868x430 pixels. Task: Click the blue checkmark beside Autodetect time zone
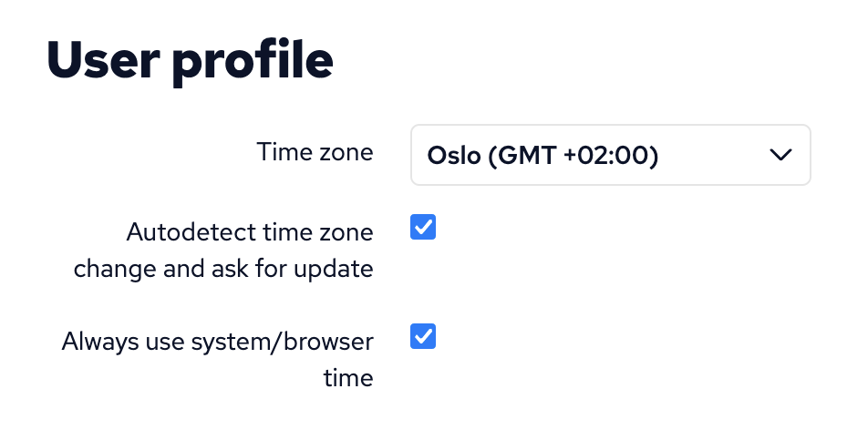coord(423,227)
